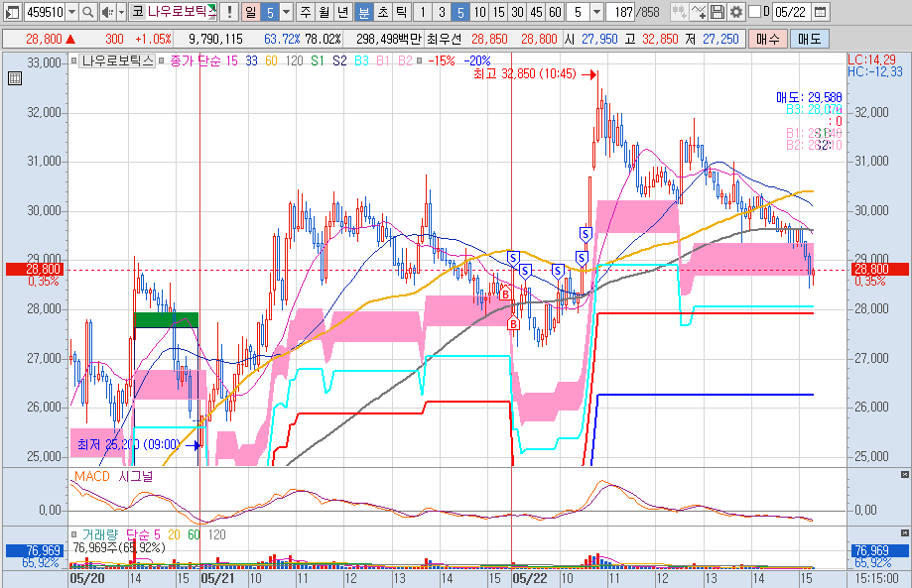
Task: Select the 월 monthly period toggle
Action: coord(325,12)
